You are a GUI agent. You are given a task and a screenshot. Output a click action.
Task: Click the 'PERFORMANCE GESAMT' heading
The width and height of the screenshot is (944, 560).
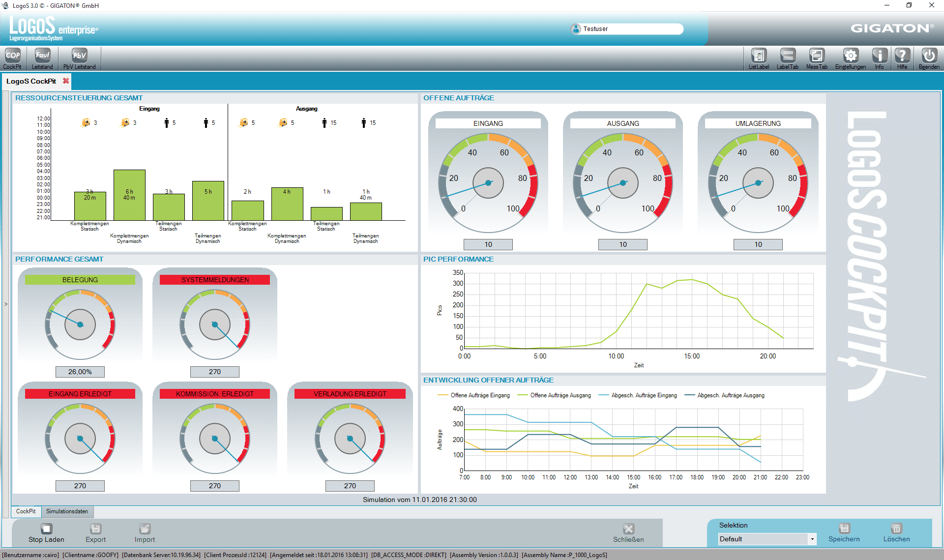pyautogui.click(x=59, y=259)
